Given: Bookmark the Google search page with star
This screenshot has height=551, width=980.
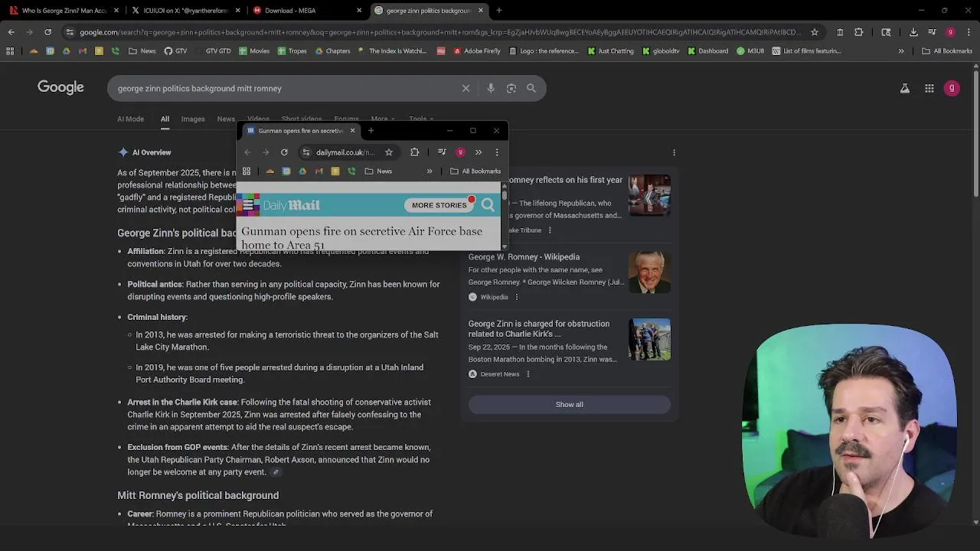Looking at the screenshot, I should (815, 32).
